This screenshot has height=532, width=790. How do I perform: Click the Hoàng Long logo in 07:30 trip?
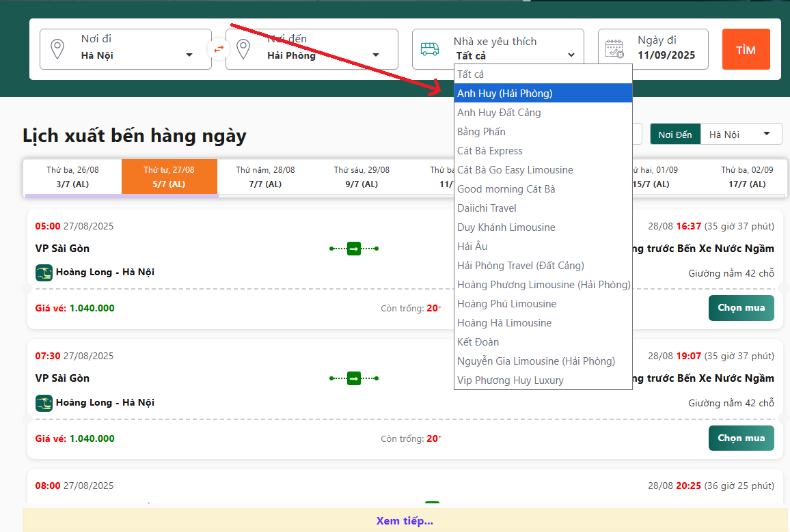[x=44, y=403]
